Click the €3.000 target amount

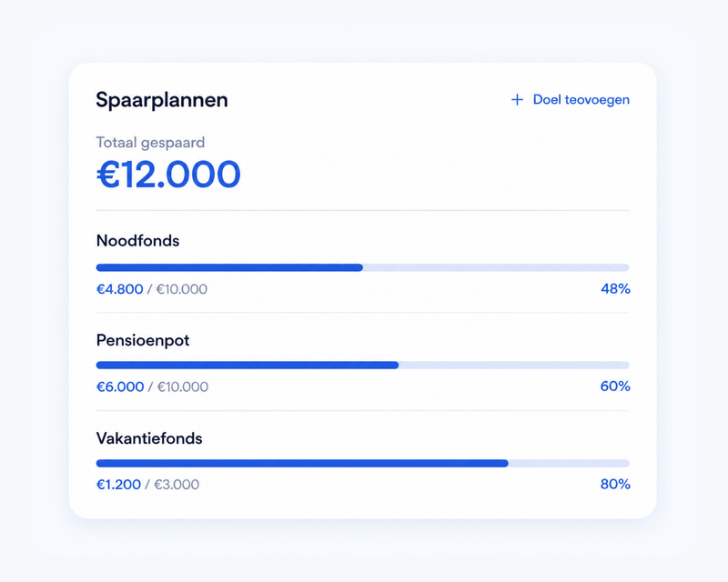point(177,485)
